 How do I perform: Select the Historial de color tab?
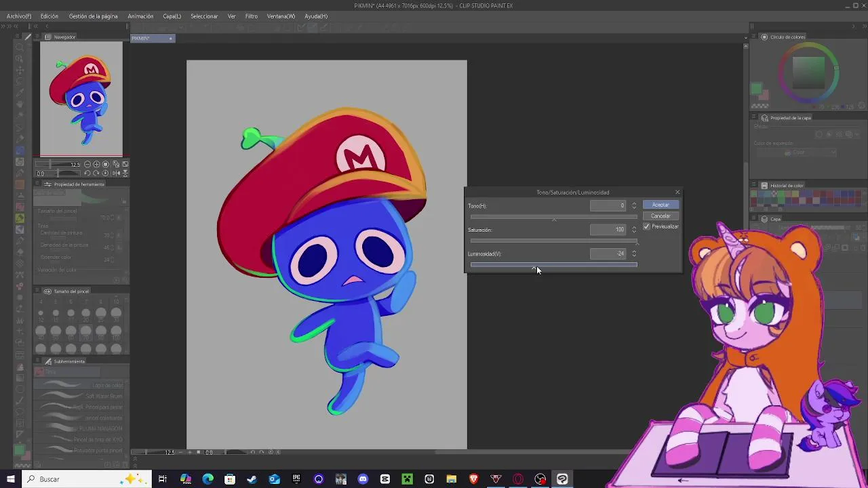(782, 186)
